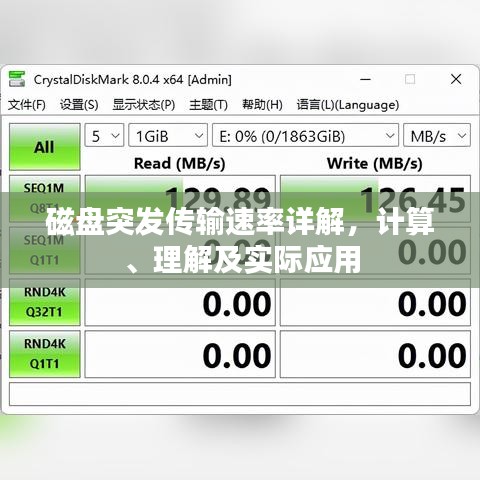Expand the E: drive selection dropdown
The width and height of the screenshot is (480, 480).
(305, 135)
